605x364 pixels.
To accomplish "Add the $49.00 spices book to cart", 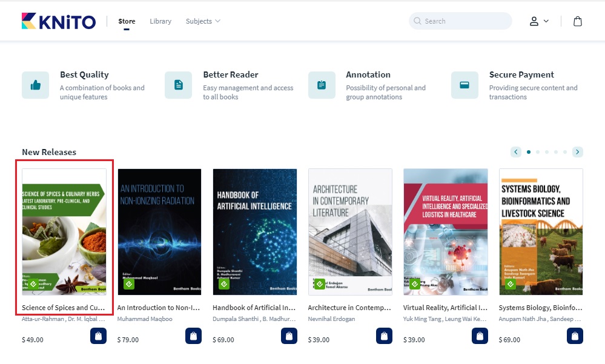I will [x=99, y=336].
